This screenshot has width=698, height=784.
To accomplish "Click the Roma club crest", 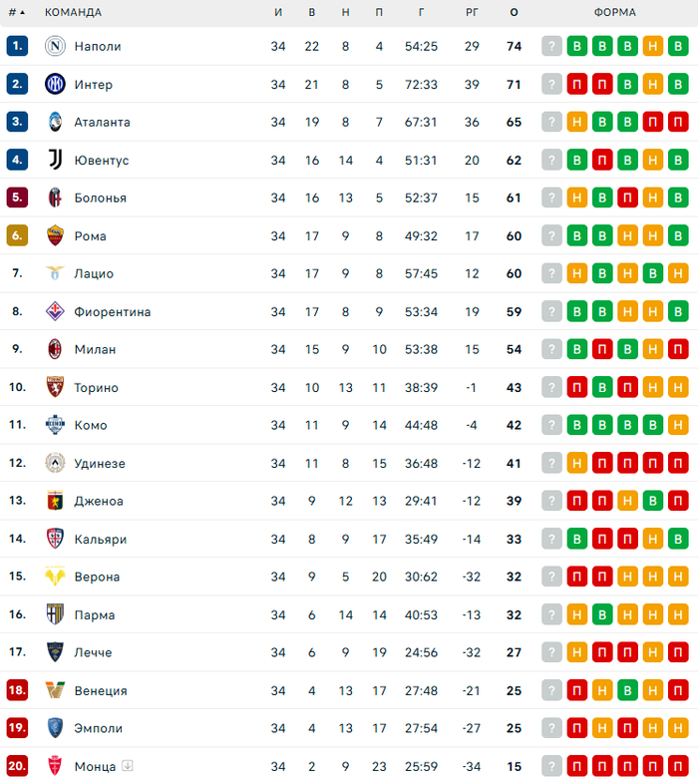I will point(55,235).
